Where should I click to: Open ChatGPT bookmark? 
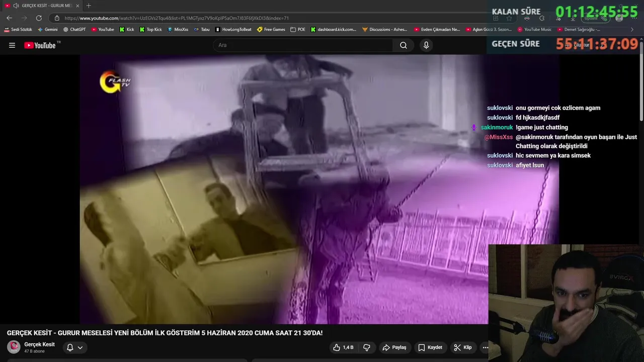[74, 30]
